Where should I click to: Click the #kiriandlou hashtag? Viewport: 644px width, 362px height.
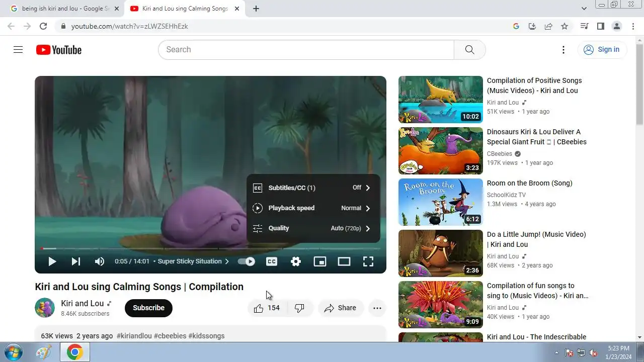pos(134,336)
